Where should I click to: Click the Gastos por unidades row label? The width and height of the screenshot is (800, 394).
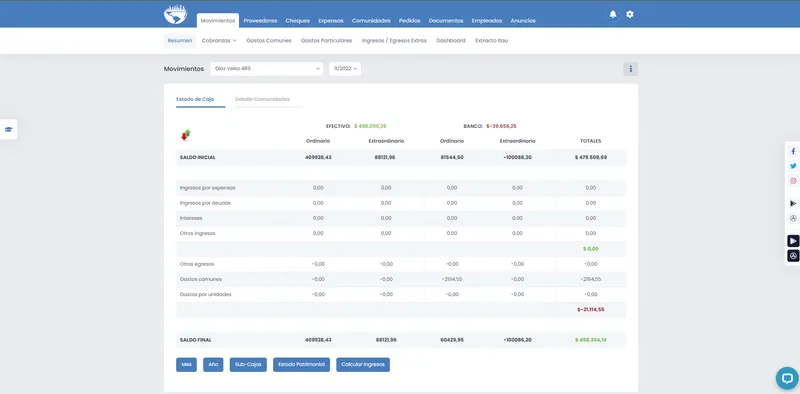pos(205,294)
